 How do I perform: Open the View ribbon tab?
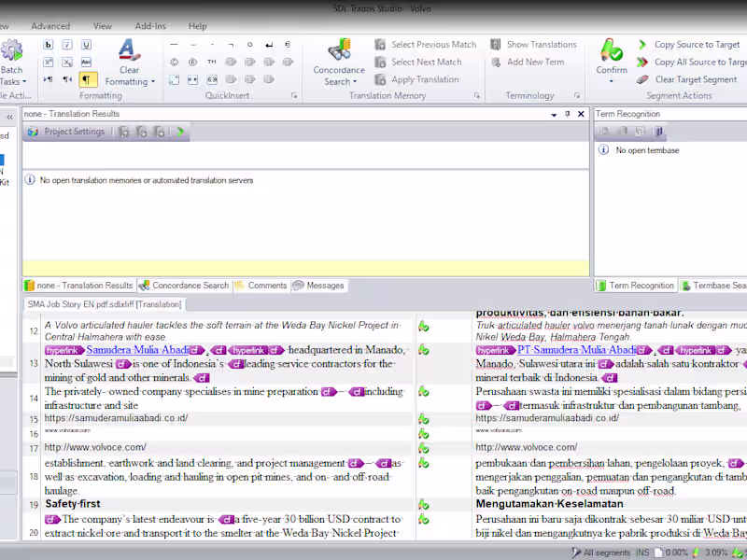pos(103,26)
